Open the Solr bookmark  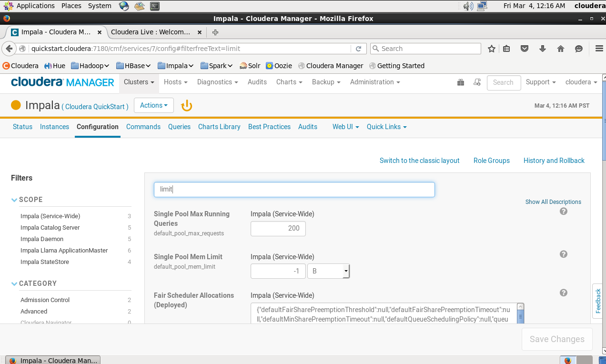point(250,66)
